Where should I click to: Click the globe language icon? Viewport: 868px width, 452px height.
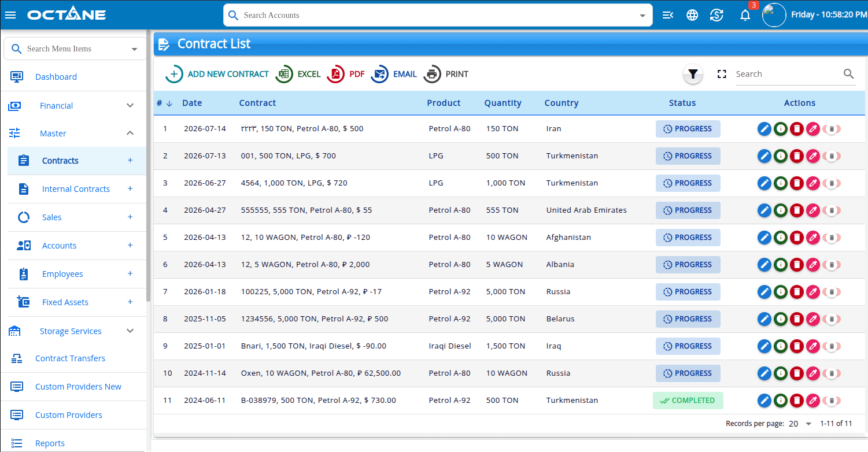point(692,15)
